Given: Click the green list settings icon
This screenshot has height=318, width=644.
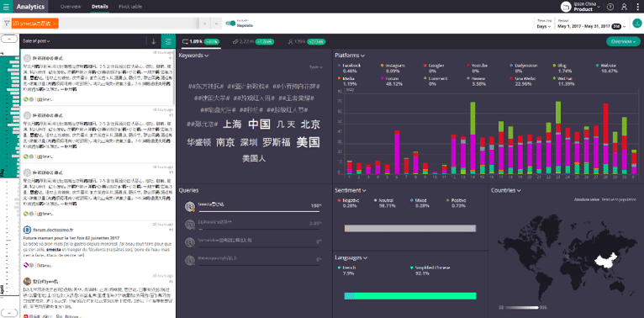Looking at the screenshot, I should tap(167, 41).
